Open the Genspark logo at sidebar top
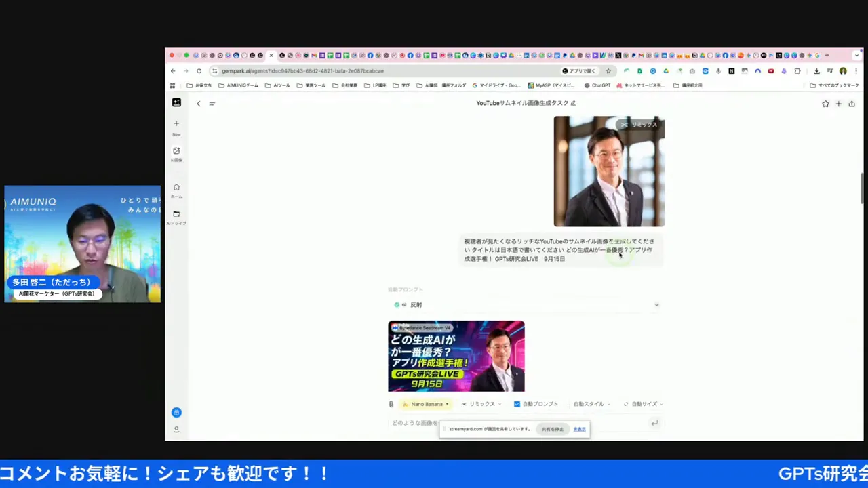This screenshot has width=868, height=488. pos(176,102)
